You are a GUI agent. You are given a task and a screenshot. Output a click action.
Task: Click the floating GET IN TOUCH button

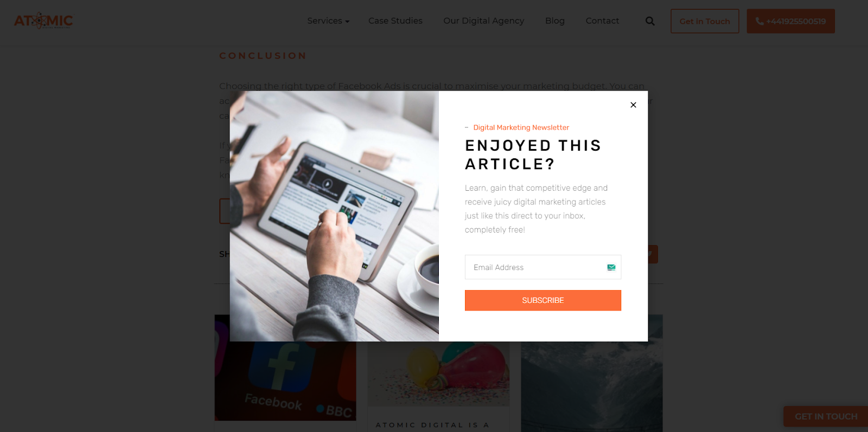pos(826,416)
